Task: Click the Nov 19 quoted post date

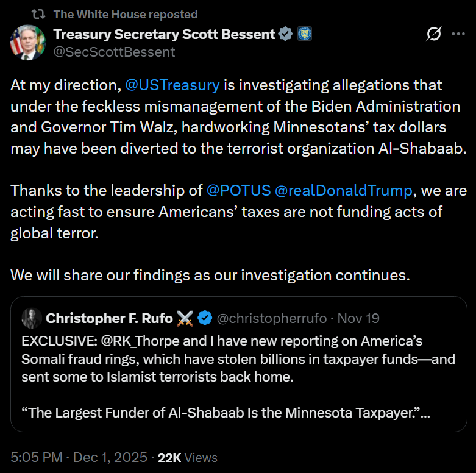Action: (358, 318)
